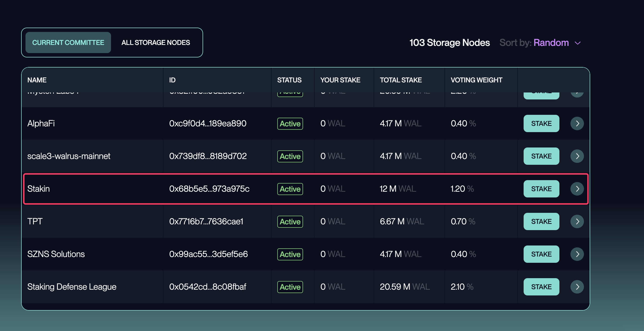Viewport: 644px width, 331px height.
Task: Switch to the ALL STORAGE NODES tab
Action: click(x=155, y=43)
